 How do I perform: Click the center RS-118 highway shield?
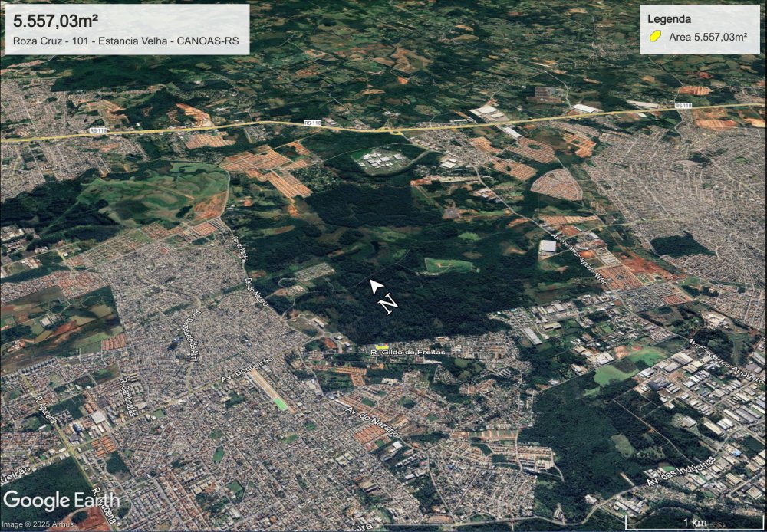[313, 122]
